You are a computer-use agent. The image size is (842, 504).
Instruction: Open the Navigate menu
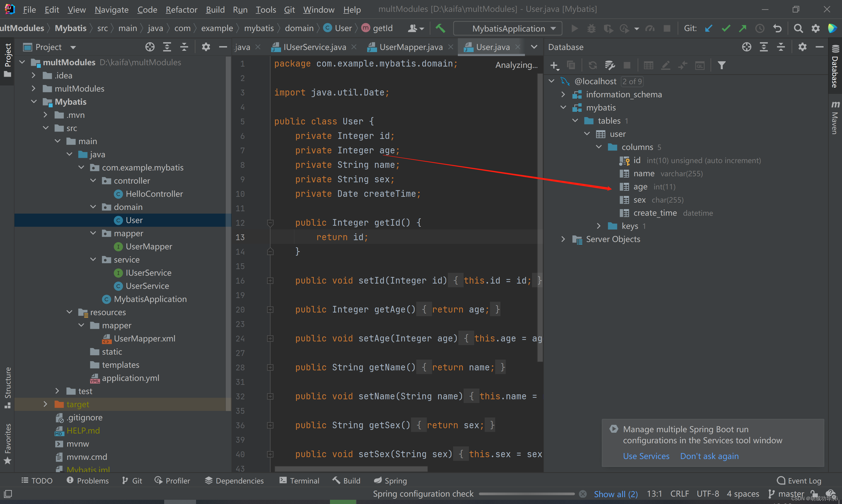click(x=111, y=9)
